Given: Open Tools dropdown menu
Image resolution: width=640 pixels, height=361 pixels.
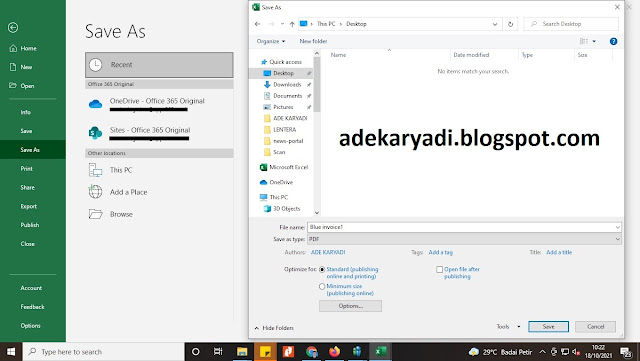Looking at the screenshot, I should click(x=508, y=327).
